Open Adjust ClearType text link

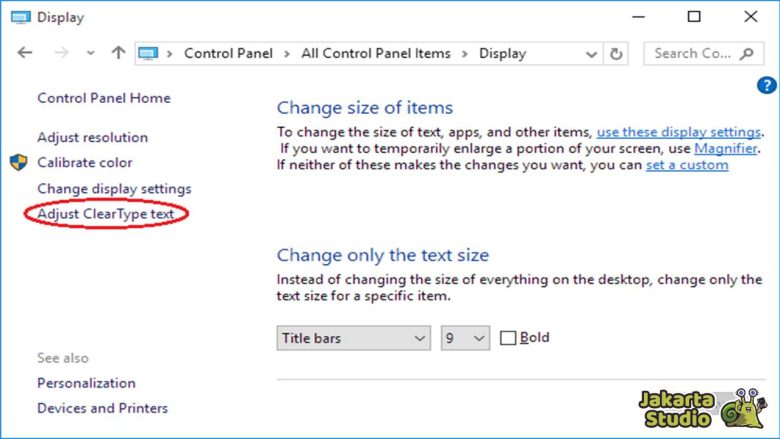(x=112, y=214)
